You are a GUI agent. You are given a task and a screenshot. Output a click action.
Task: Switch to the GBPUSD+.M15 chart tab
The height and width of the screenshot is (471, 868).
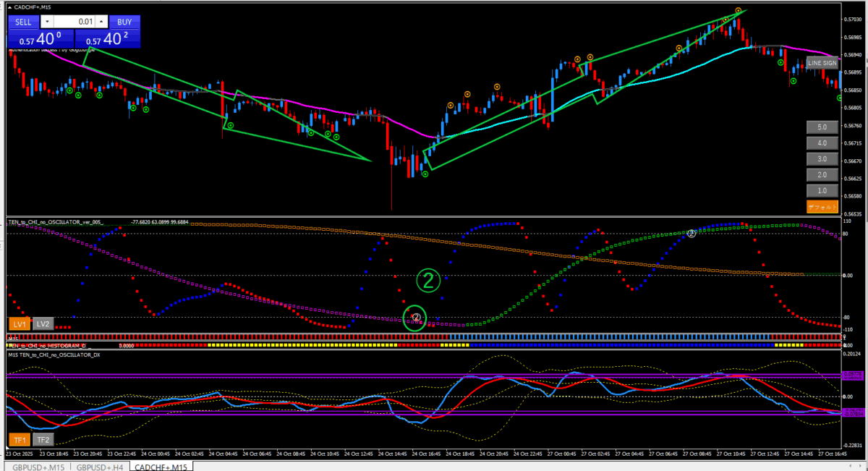[37, 467]
